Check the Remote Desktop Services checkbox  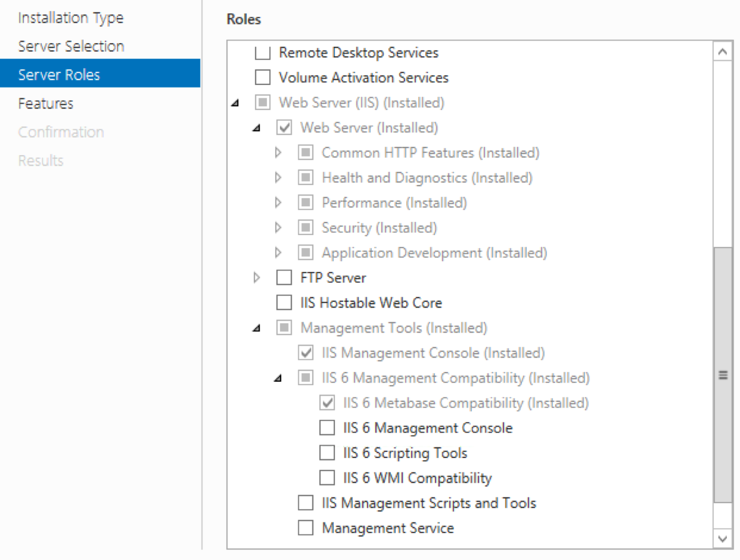262,52
